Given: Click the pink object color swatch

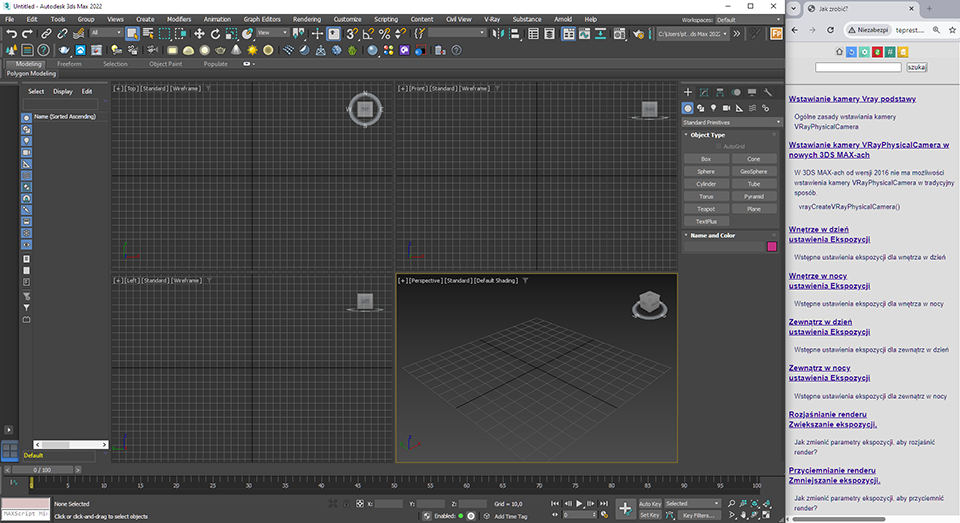Looking at the screenshot, I should tap(772, 246).
